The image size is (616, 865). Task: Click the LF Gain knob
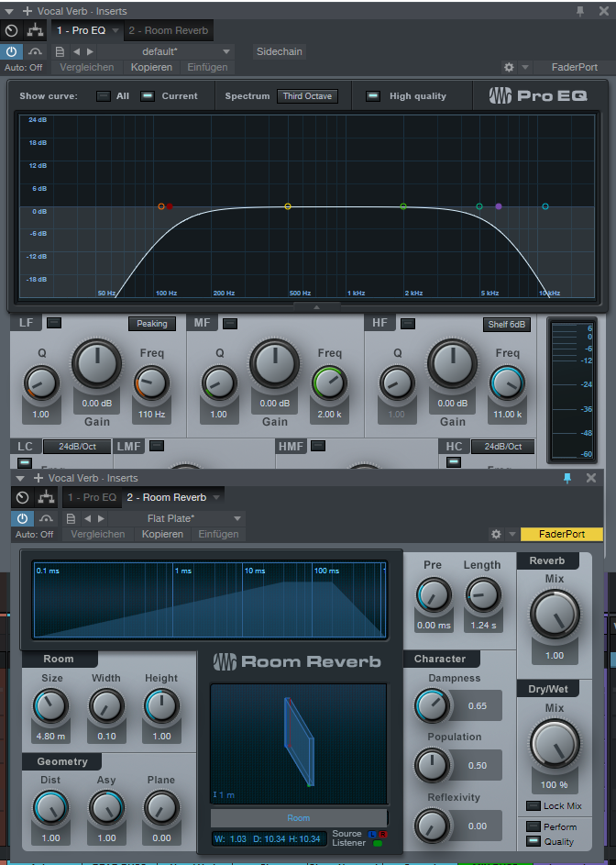[96, 364]
